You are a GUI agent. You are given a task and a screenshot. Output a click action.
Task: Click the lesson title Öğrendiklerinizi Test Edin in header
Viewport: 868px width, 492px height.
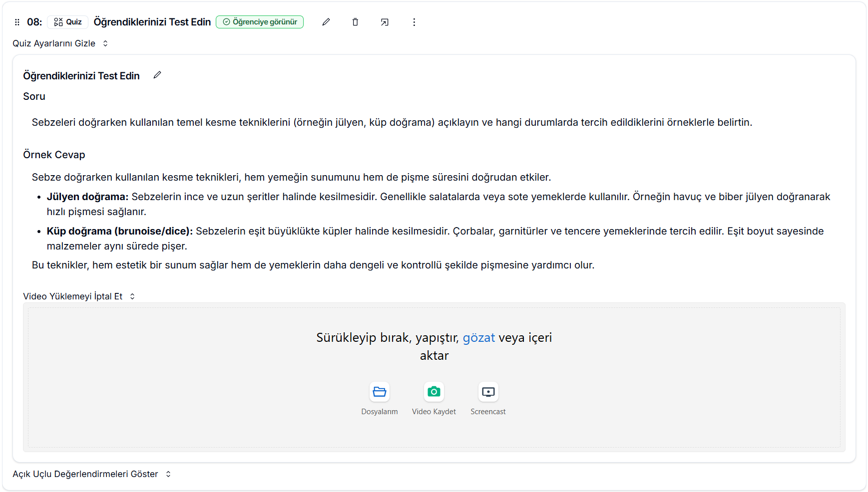(152, 22)
